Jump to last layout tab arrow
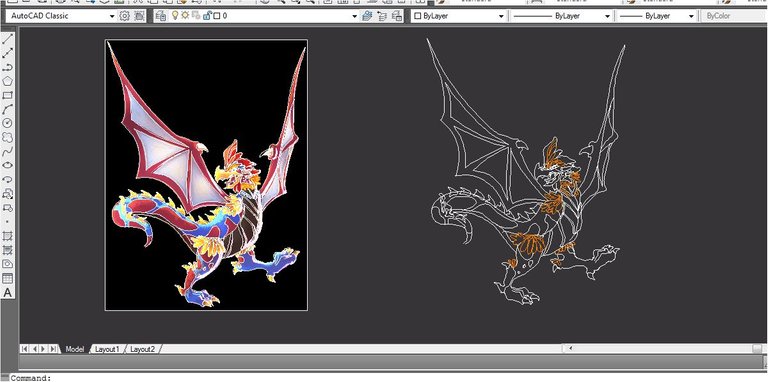The height and width of the screenshot is (382, 768). point(53,349)
